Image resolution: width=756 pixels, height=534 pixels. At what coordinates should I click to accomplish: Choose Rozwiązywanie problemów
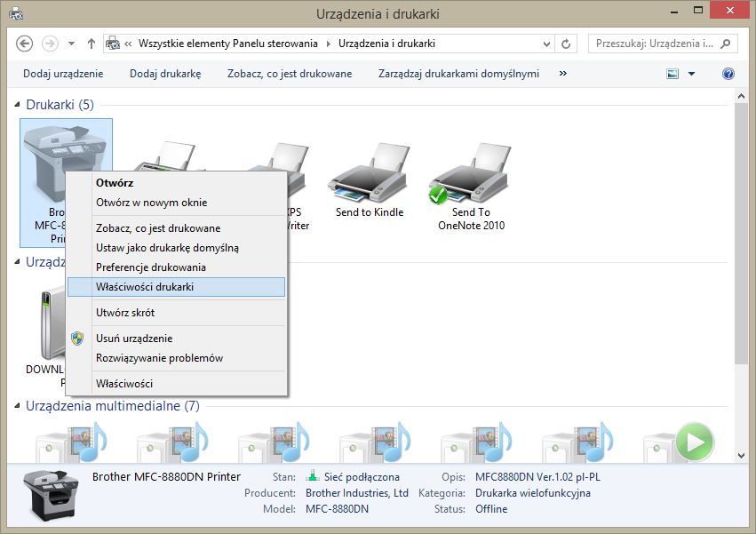(x=177, y=358)
